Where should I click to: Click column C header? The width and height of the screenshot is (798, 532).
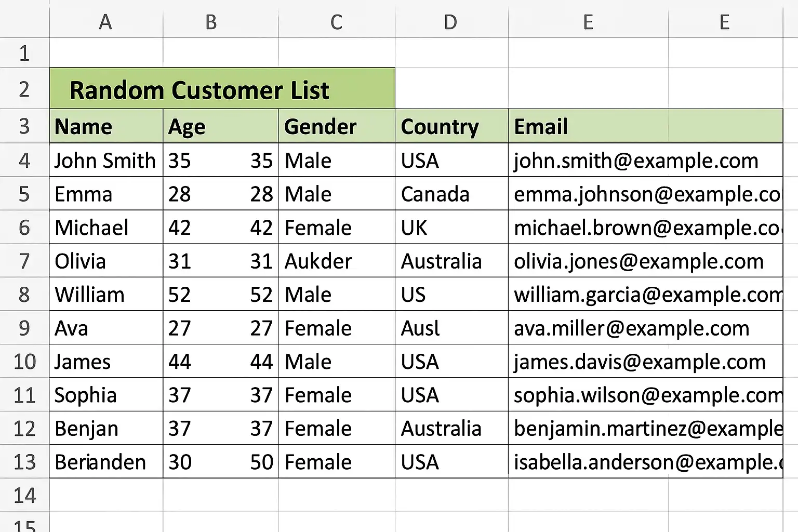[x=336, y=22]
